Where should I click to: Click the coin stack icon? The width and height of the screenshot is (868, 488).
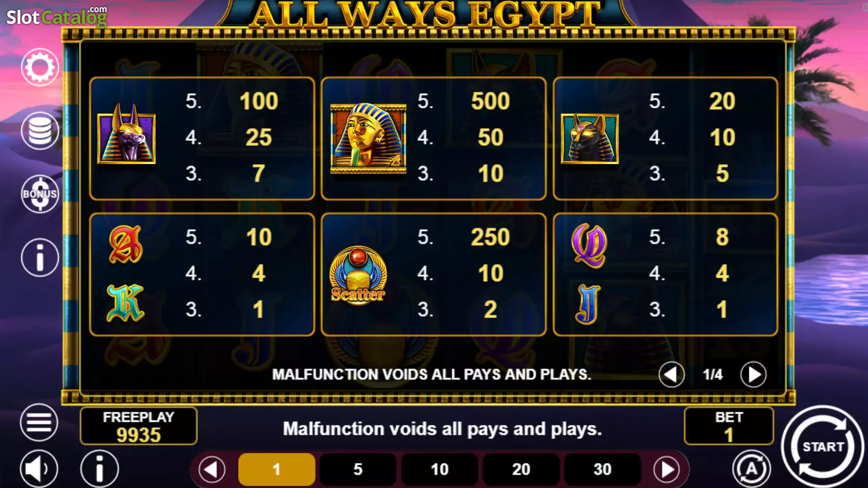click(40, 131)
